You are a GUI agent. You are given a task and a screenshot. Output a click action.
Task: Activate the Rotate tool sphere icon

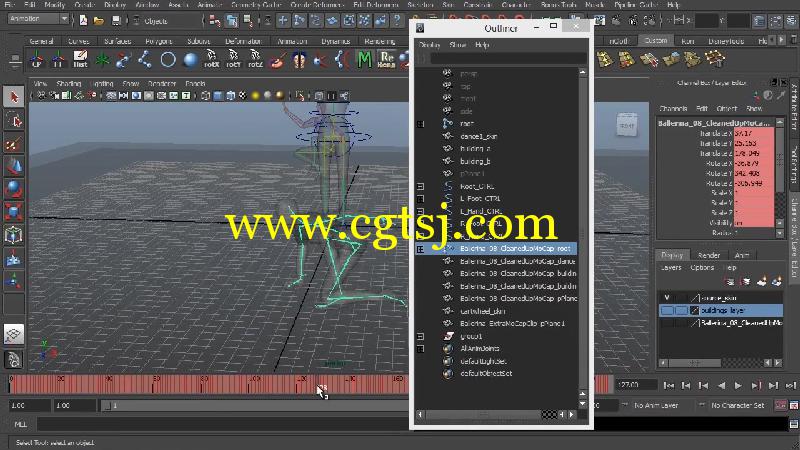click(14, 189)
